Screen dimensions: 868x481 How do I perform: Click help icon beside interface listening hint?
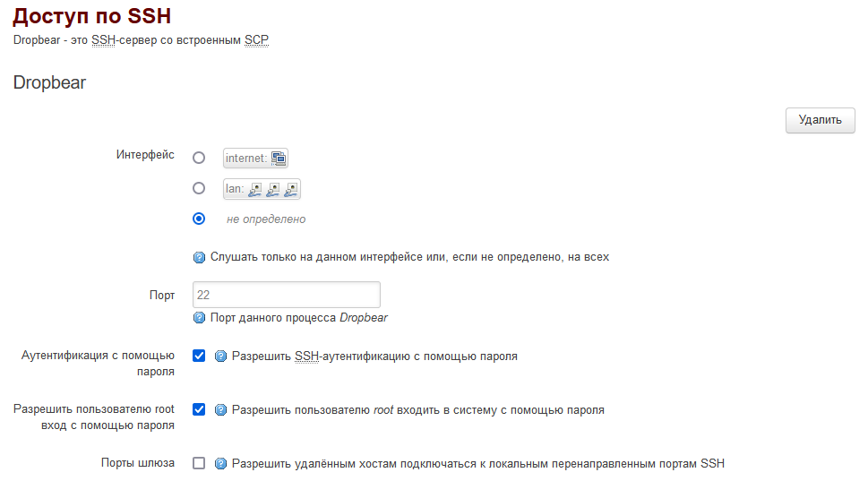200,257
